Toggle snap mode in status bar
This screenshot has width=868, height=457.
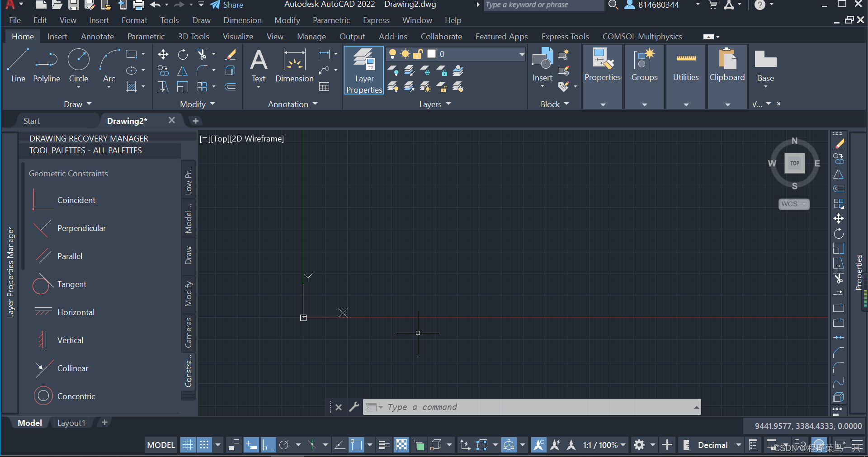pos(204,445)
